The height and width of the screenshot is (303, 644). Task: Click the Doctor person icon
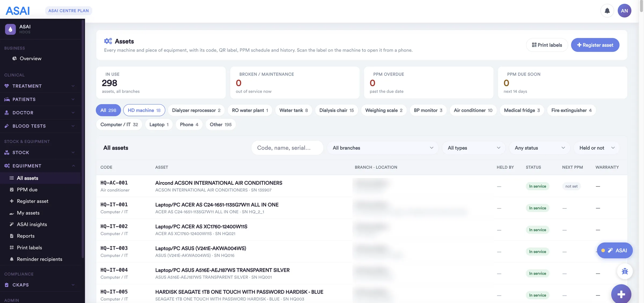point(7,113)
